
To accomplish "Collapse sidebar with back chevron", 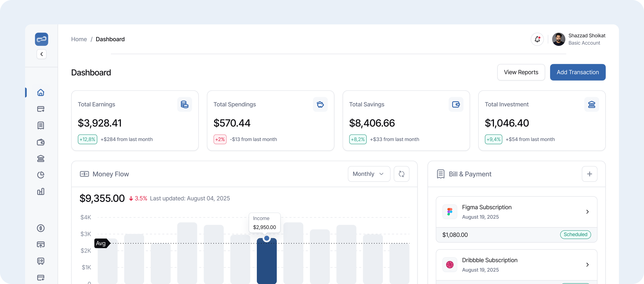I will coord(41,54).
